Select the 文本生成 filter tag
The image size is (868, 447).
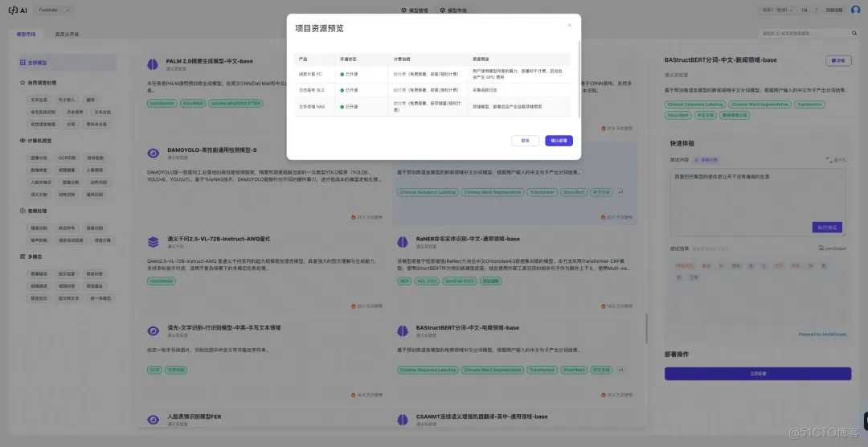[x=39, y=100]
